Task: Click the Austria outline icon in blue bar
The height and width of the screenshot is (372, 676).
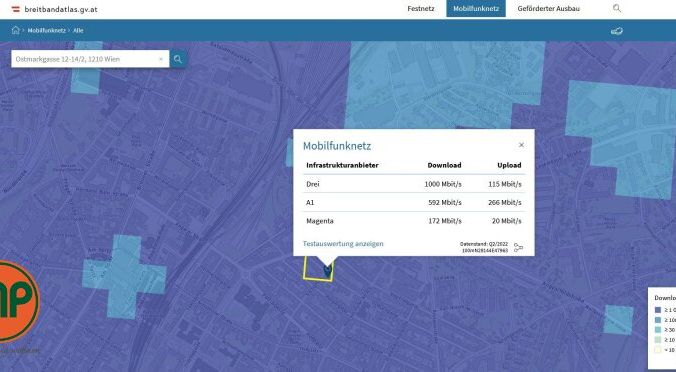Action: click(617, 31)
